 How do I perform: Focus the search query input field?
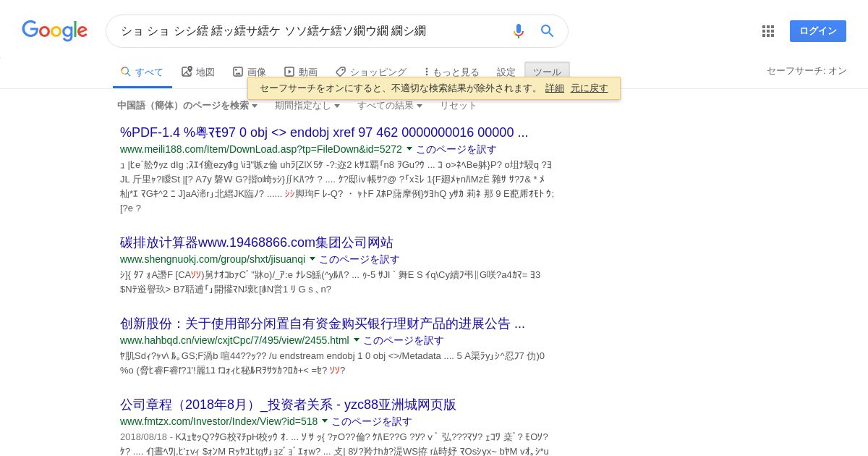(x=311, y=31)
